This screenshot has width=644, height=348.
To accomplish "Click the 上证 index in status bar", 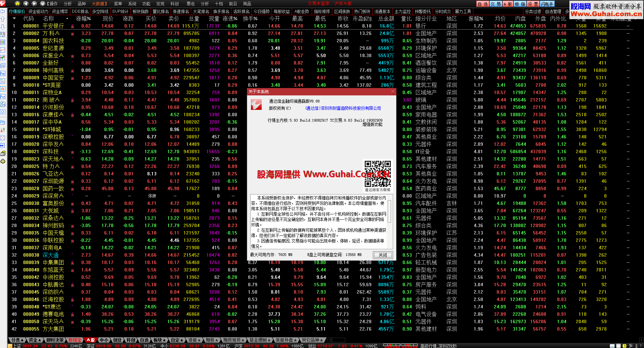I will [17, 346].
